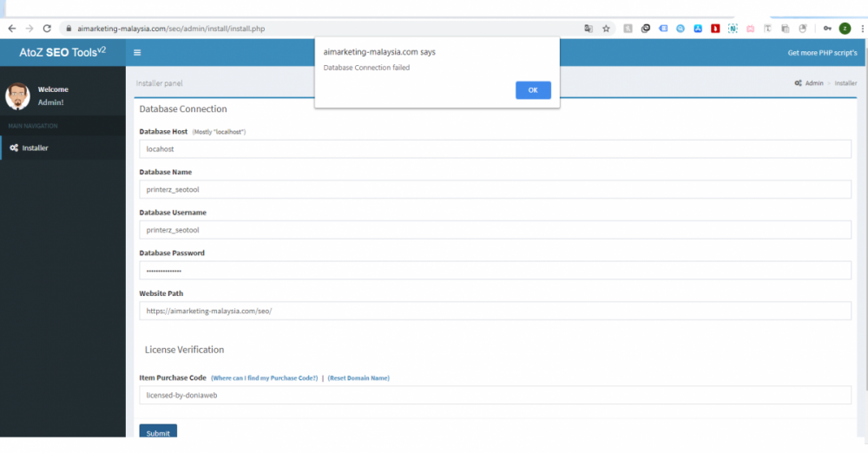Click the Admin breadcrumb link
The width and height of the screenshot is (868, 453).
(814, 83)
